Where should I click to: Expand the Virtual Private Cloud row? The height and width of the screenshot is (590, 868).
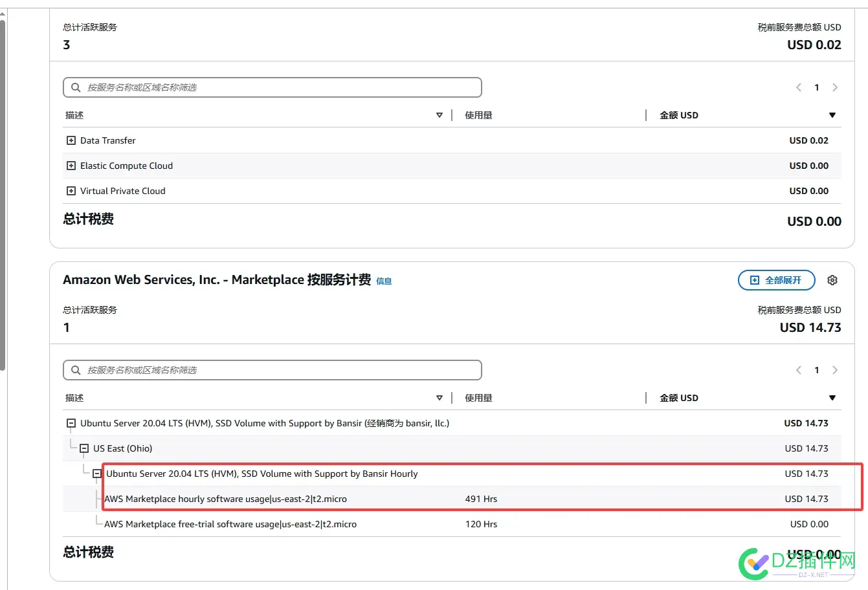click(x=71, y=191)
